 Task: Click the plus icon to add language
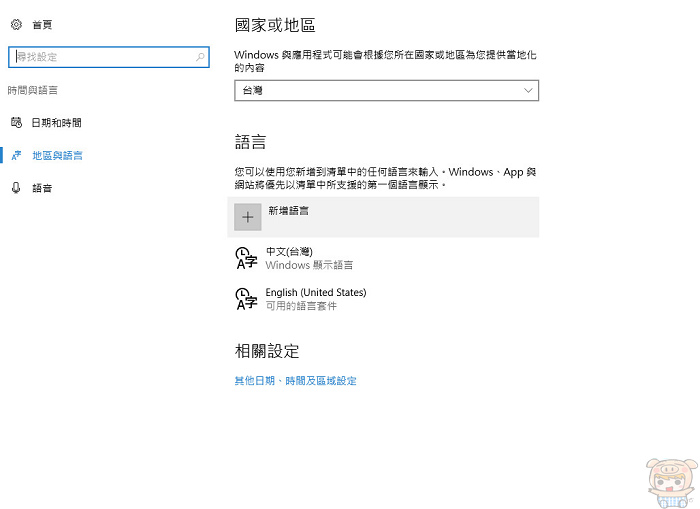click(x=248, y=217)
